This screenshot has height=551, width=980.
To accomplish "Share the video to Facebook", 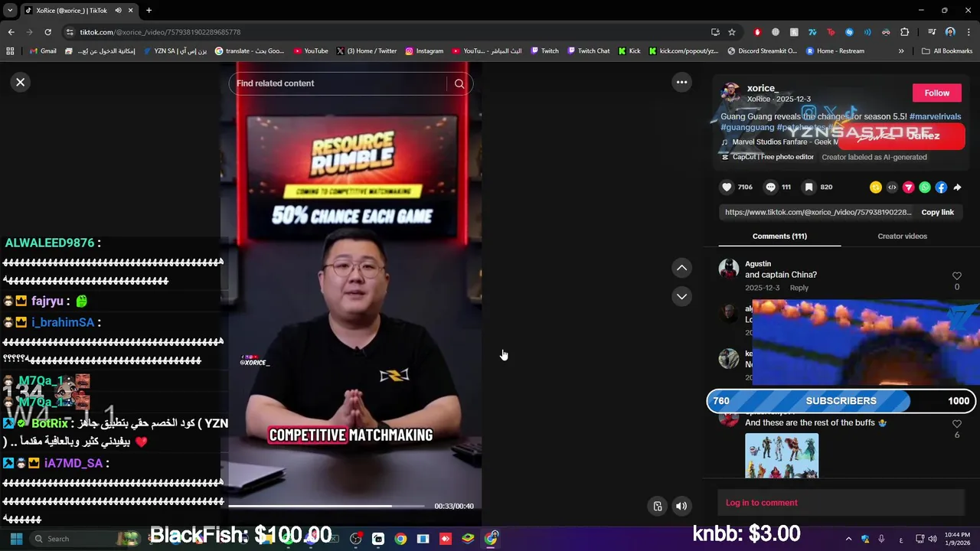I will click(941, 187).
